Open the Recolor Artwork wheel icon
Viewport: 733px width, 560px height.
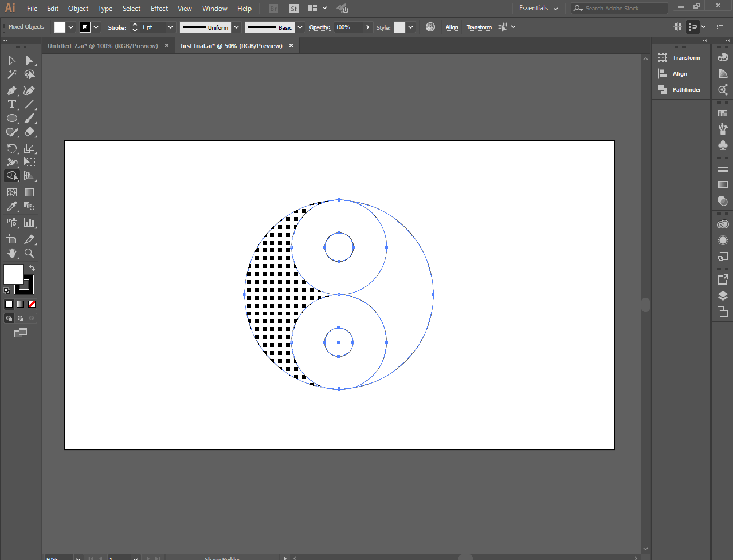click(x=430, y=27)
